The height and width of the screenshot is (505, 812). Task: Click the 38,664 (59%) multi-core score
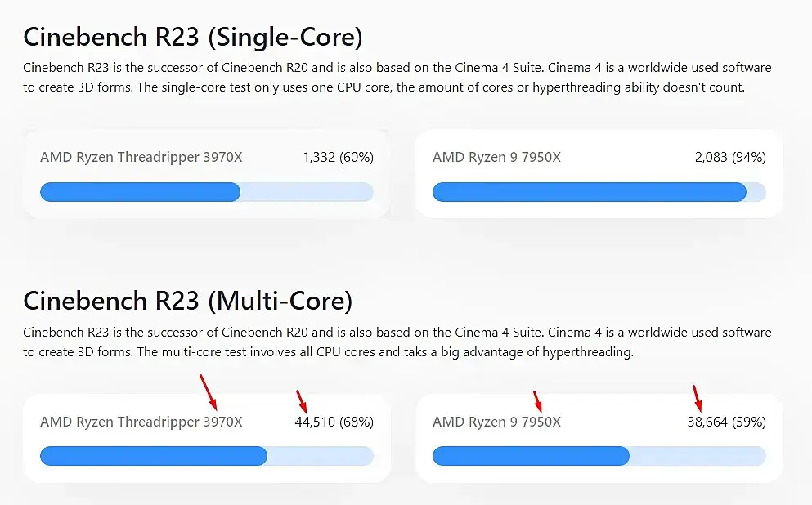coord(726,422)
